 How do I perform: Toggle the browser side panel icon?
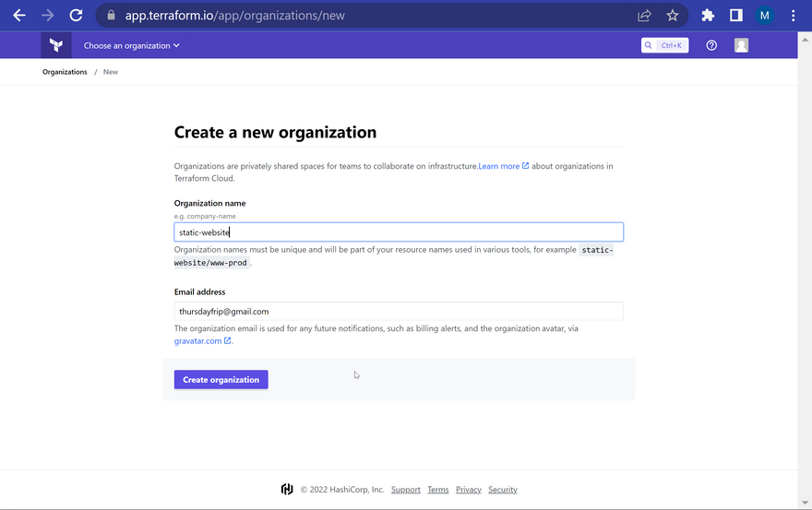coord(736,16)
